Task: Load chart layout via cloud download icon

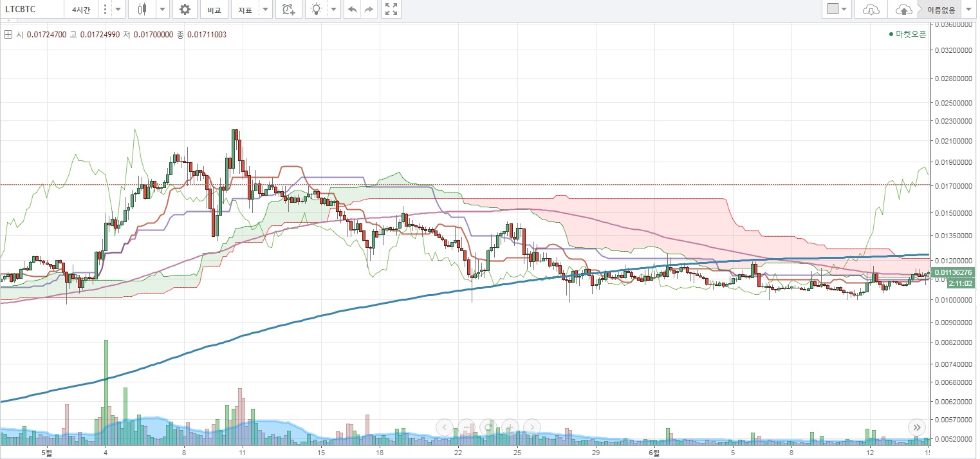Action: point(871,9)
